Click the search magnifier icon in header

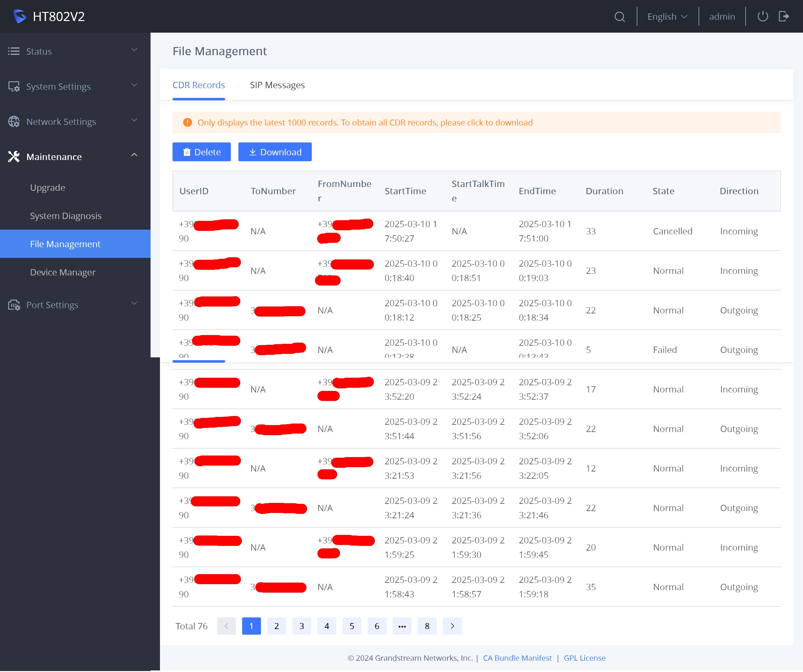[620, 17]
